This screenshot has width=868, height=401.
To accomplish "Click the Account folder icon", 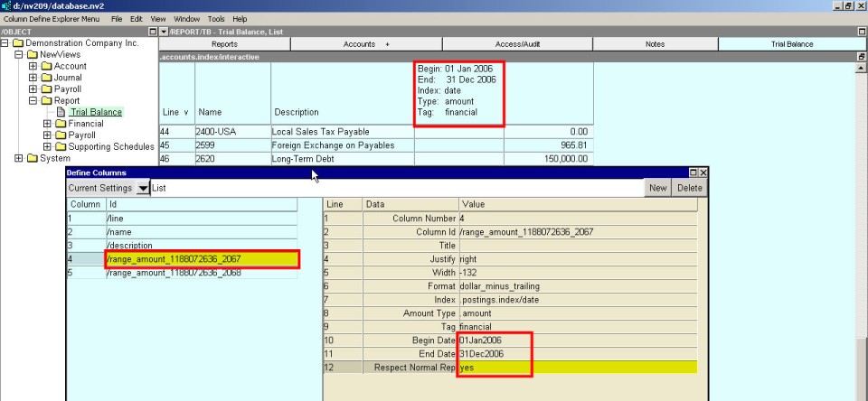I will coord(46,66).
